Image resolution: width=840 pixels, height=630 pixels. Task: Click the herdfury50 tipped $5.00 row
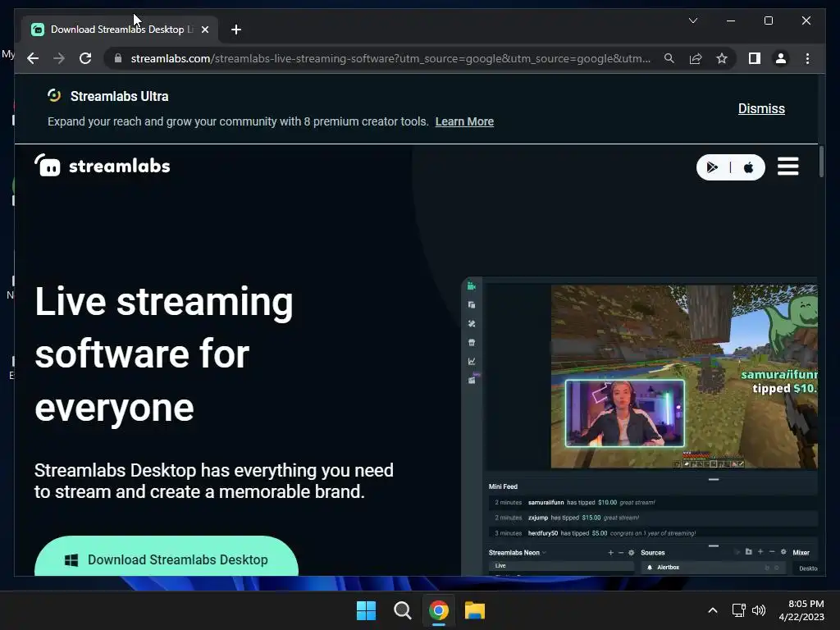(652, 533)
